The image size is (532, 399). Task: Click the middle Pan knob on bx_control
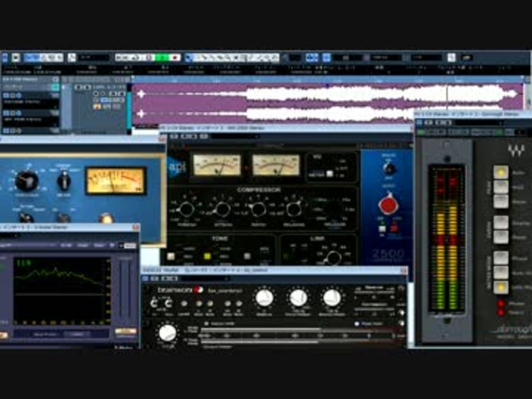[x=298, y=298]
